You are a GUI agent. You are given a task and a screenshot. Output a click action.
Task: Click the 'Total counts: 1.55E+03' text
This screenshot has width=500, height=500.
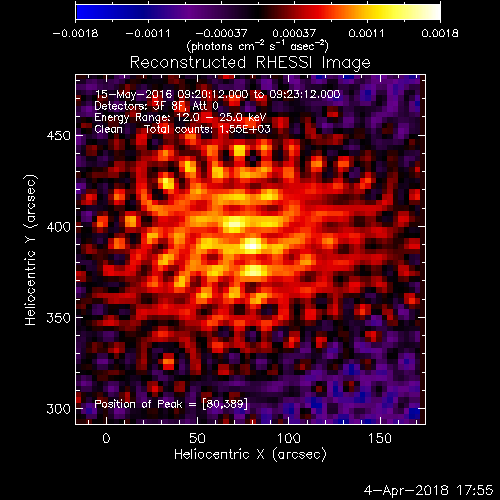point(207,129)
